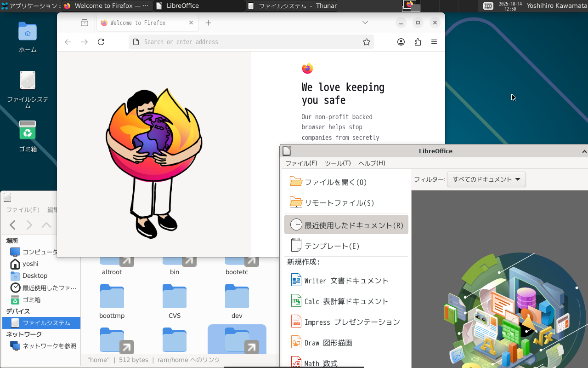This screenshot has height=368, width=588.
Task: Collapse the LibreOffice window with the shade arrow
Action: (584, 151)
